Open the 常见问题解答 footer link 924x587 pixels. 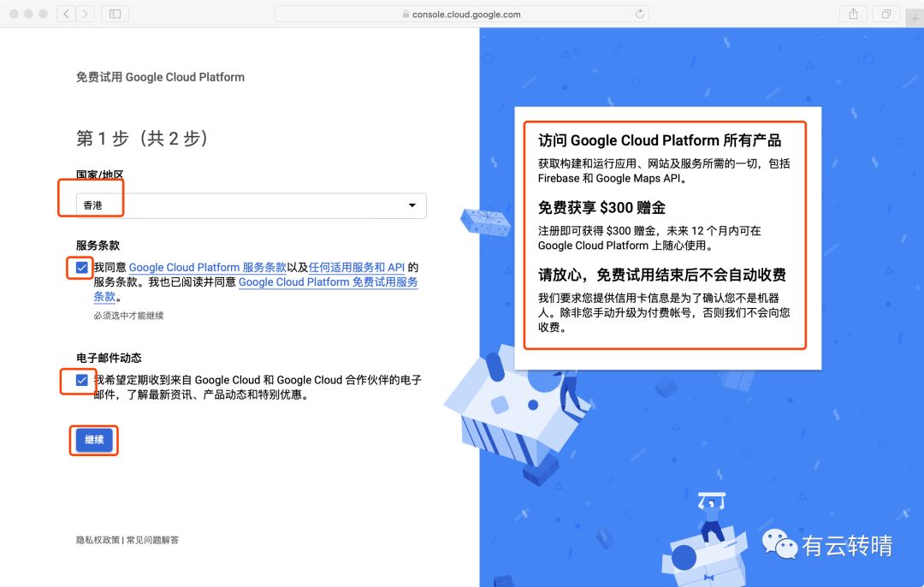click(x=153, y=540)
